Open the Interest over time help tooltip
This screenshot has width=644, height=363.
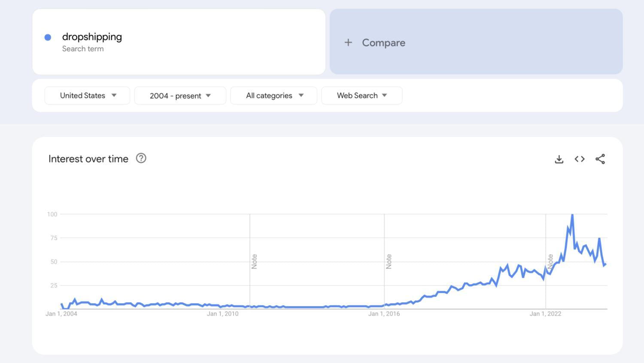tap(141, 158)
